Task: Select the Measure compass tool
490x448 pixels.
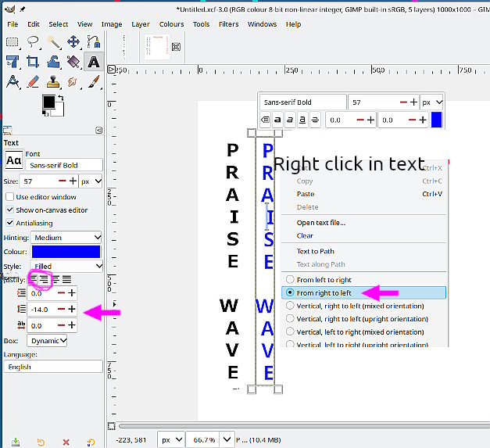Action: coord(13,82)
